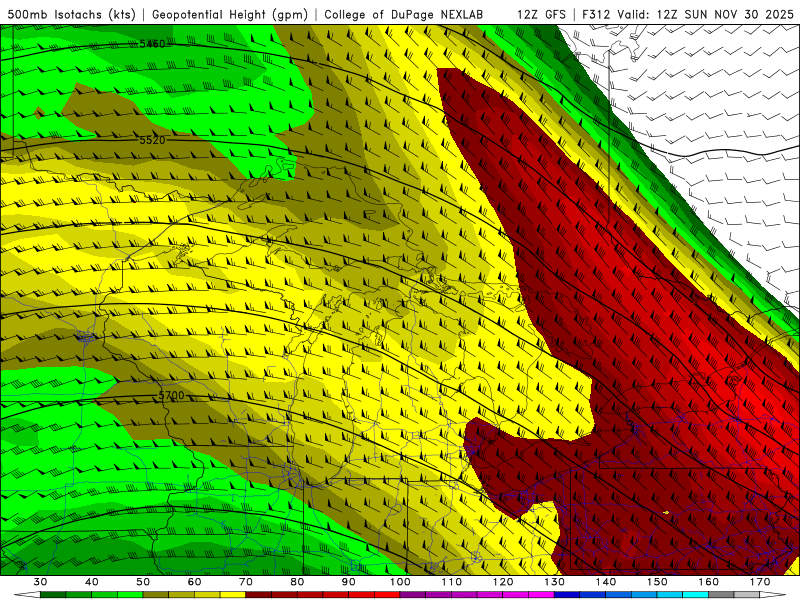Click the 100 value on the color scale
Screen dimensions: 800x600
(400, 582)
